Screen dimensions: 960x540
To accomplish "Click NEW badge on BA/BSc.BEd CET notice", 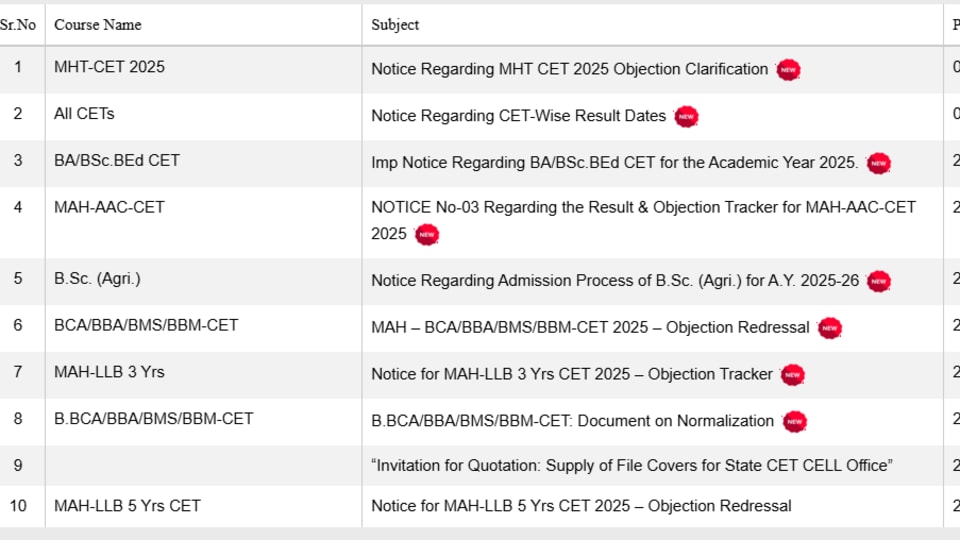I will (879, 163).
